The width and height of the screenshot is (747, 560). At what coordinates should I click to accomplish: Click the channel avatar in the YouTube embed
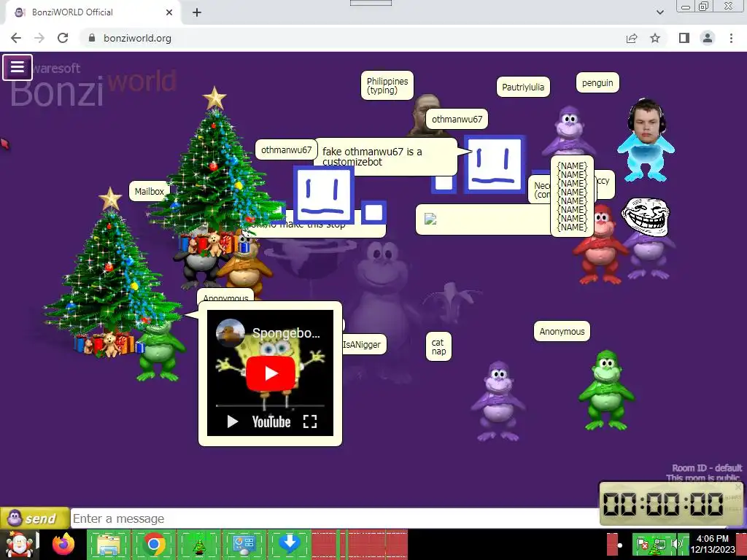[230, 332]
